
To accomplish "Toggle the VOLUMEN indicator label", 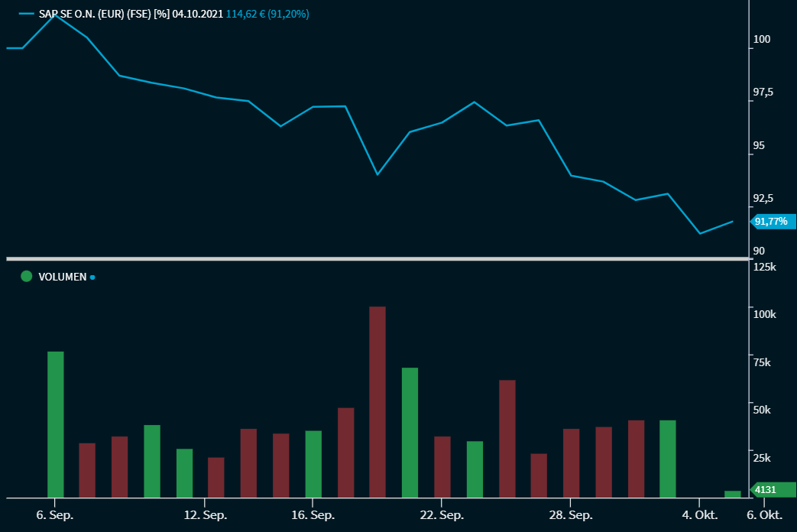I will tap(62, 277).
